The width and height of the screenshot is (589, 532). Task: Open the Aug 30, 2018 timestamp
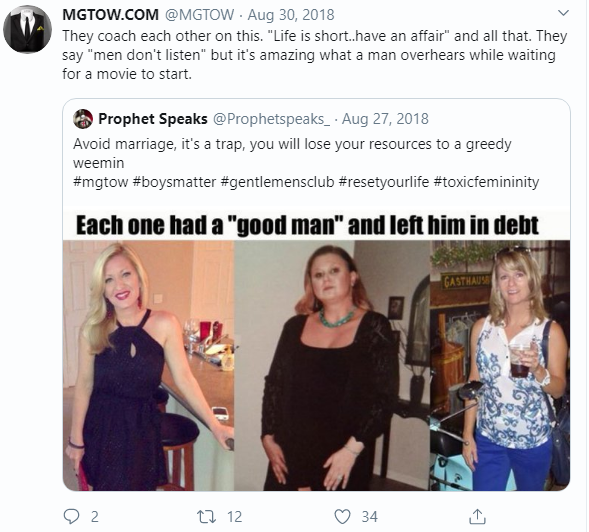[291, 15]
